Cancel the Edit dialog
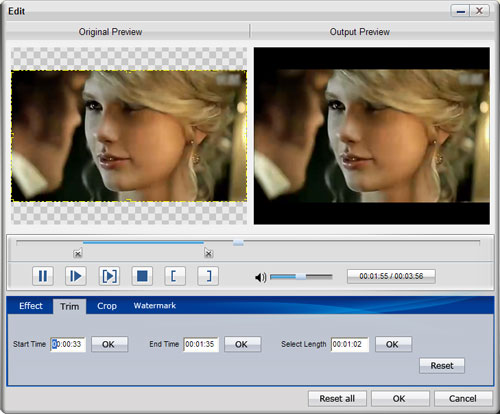500x414 pixels. [463, 399]
